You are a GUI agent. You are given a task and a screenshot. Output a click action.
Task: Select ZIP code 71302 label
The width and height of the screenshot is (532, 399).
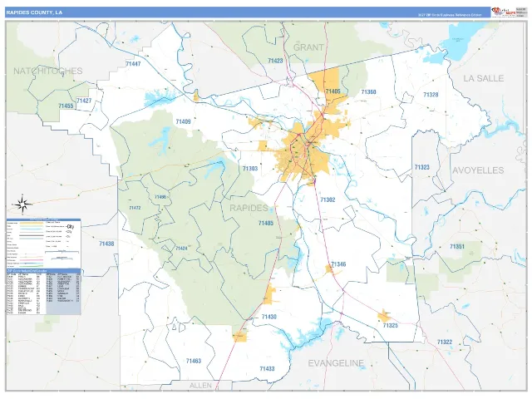coord(328,199)
